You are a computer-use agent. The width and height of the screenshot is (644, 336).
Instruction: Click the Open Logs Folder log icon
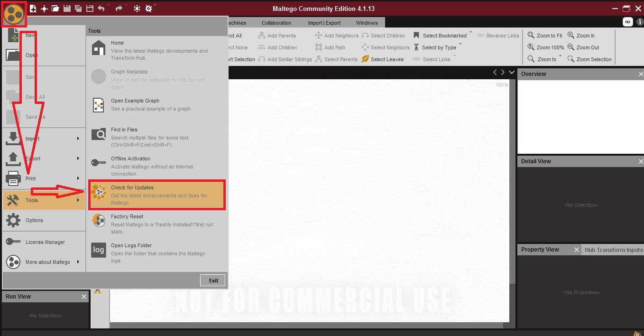click(99, 250)
